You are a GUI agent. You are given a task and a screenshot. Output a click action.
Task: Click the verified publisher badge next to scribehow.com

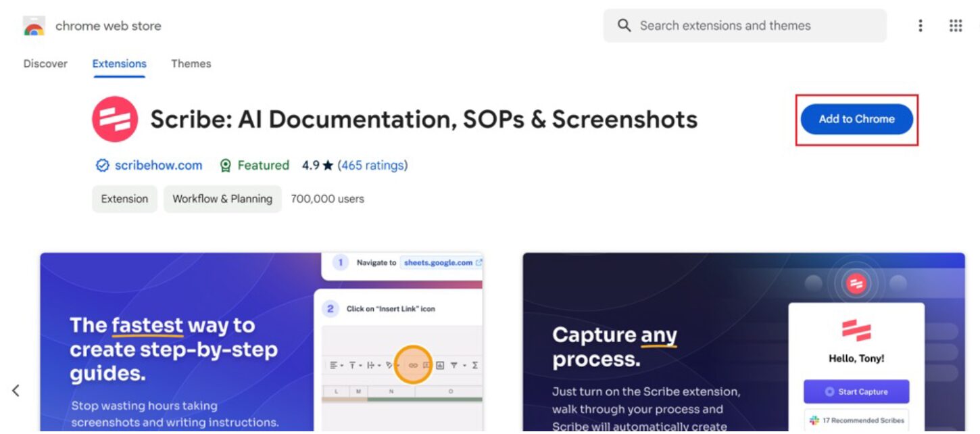click(x=102, y=165)
